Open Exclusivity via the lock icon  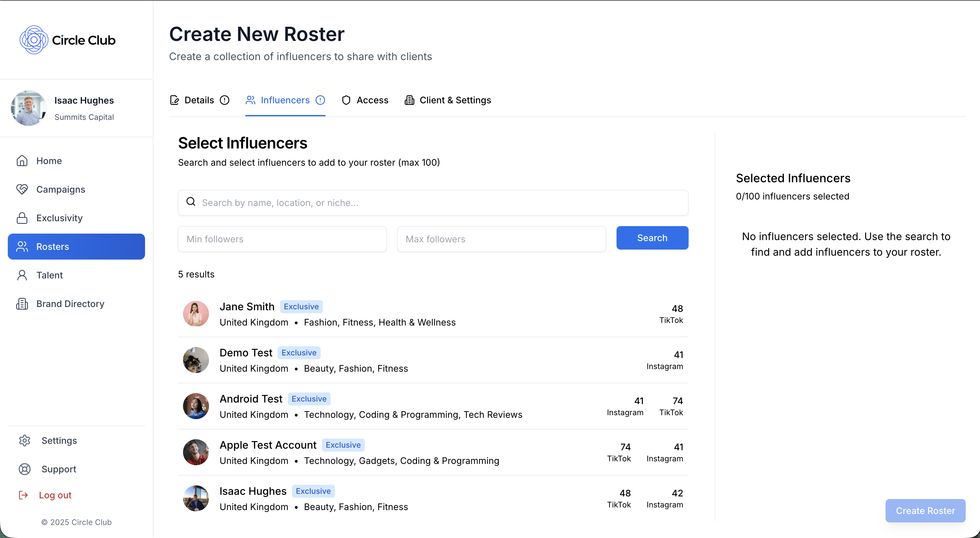click(22, 218)
